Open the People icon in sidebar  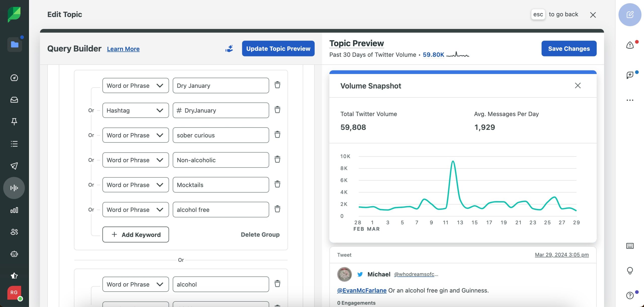14,232
